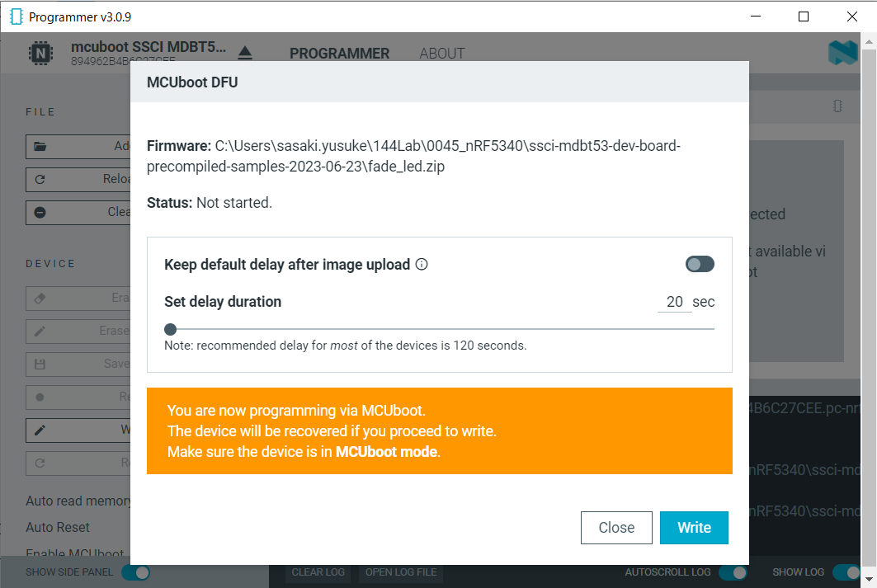This screenshot has width=877, height=588.
Task: Click the Reload files circular arrow icon
Action: click(x=40, y=179)
